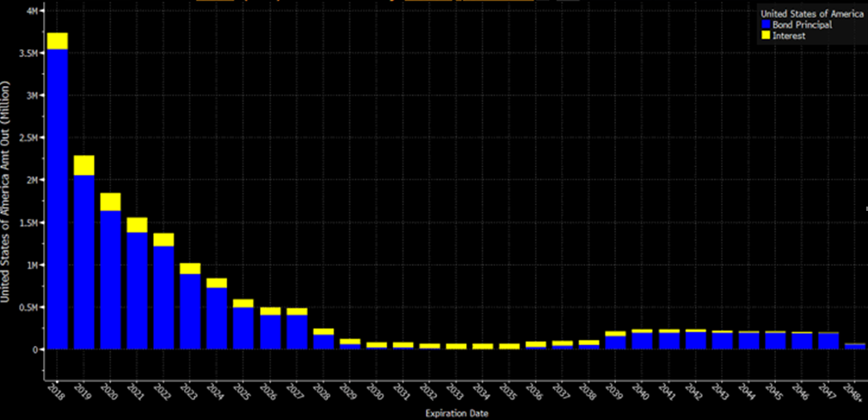
Task: Click the blue Bond Principal legend swatch
Action: 766,26
